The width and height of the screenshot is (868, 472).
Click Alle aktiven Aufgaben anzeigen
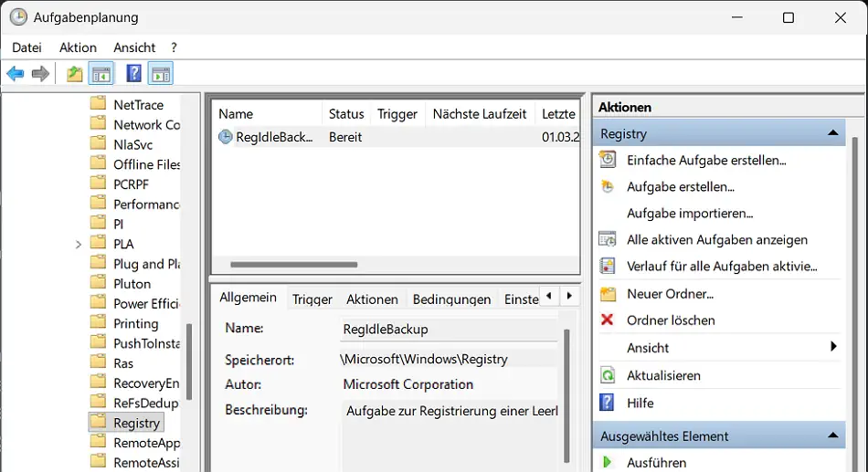point(717,239)
